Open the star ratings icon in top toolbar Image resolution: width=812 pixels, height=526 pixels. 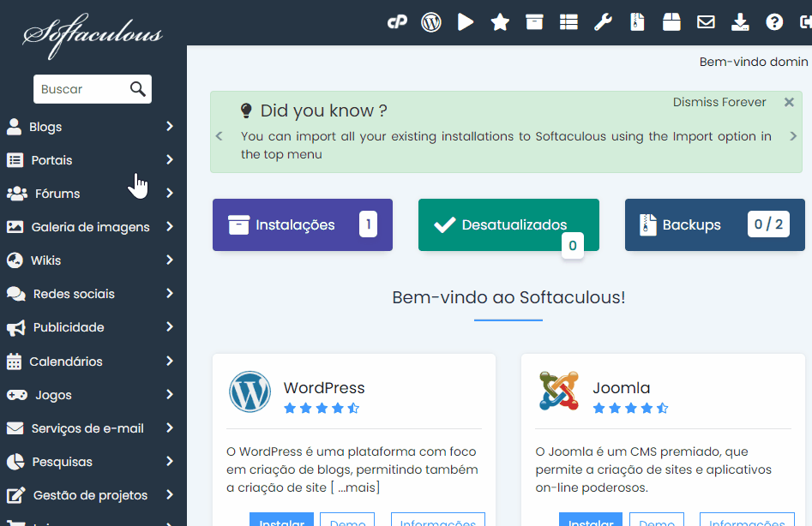(x=500, y=22)
